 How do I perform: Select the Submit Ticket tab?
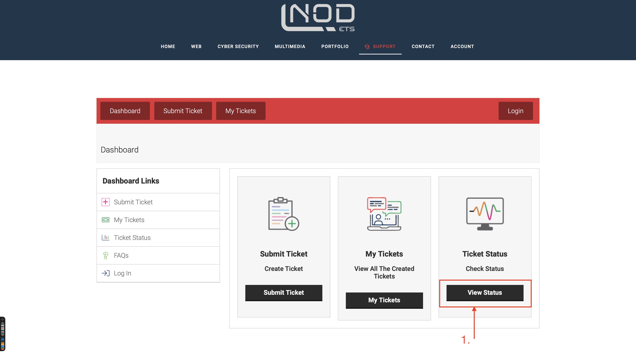click(x=183, y=111)
